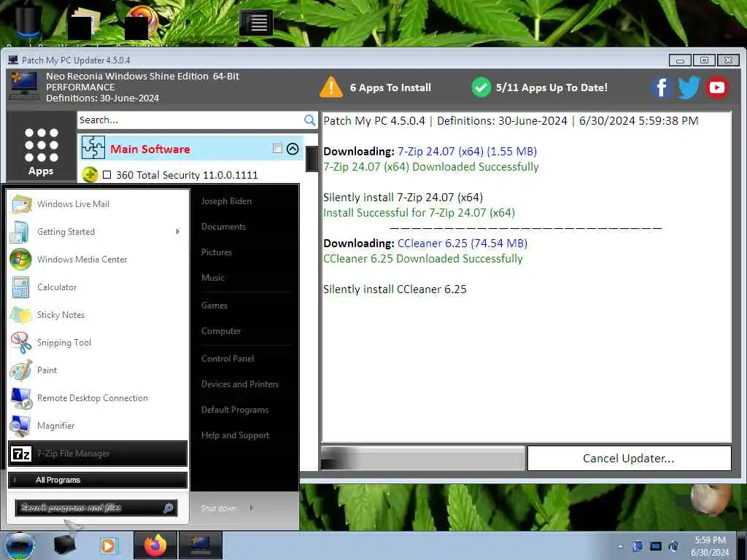Screen dimensions: 747x560
Task: Click the Start menu search magnifier icon
Action: [x=169, y=508]
